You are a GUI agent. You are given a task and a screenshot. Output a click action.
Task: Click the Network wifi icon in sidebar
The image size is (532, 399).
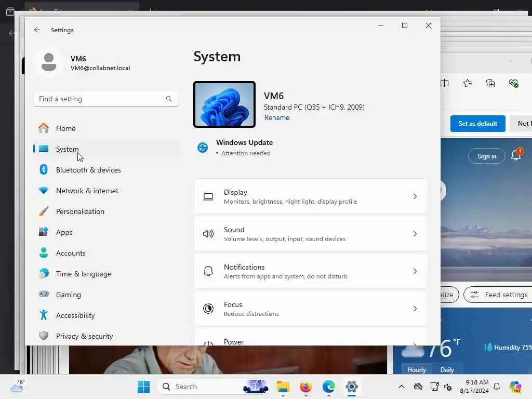[x=44, y=190]
